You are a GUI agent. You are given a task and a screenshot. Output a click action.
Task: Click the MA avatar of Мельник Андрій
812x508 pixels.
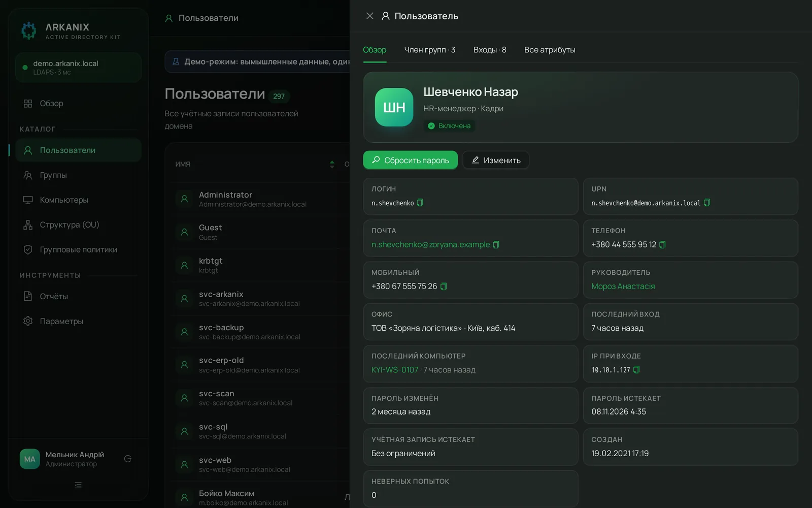tap(29, 459)
